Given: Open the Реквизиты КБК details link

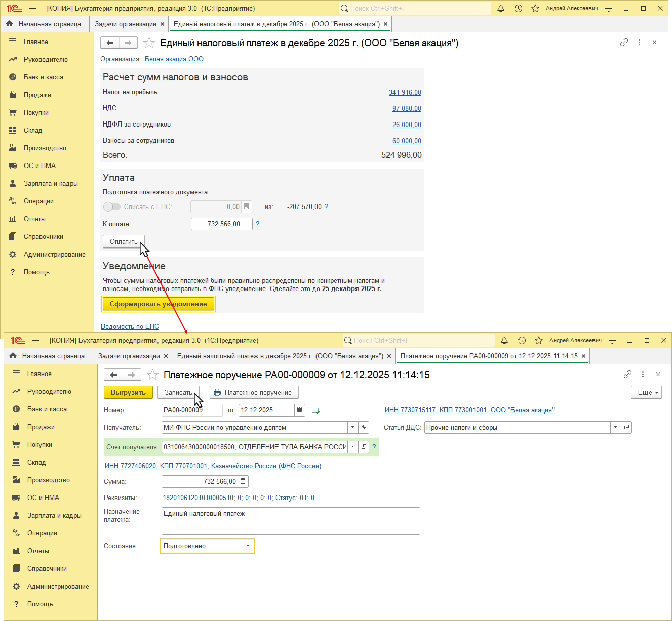Looking at the screenshot, I should coord(239,498).
